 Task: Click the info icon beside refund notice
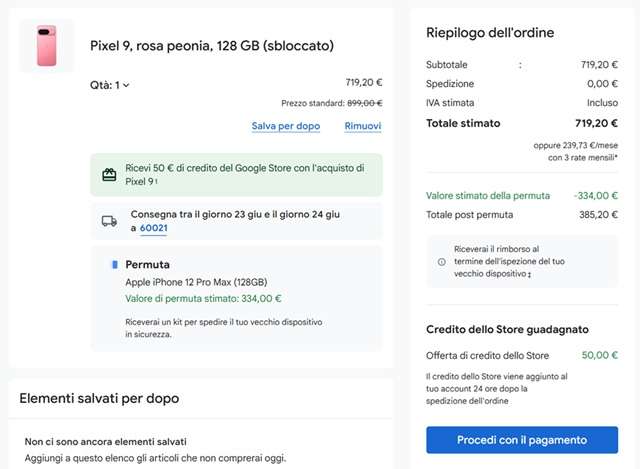[x=442, y=262]
